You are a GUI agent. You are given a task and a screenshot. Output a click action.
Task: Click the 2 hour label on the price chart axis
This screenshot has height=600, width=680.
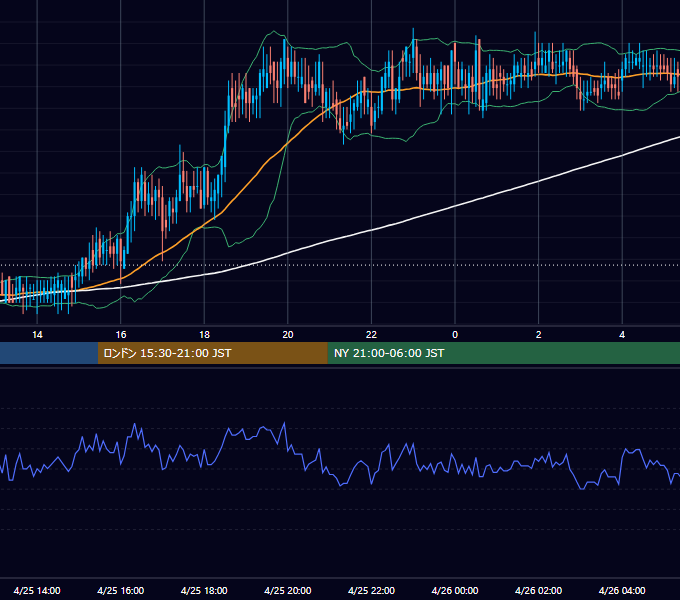tap(539, 335)
